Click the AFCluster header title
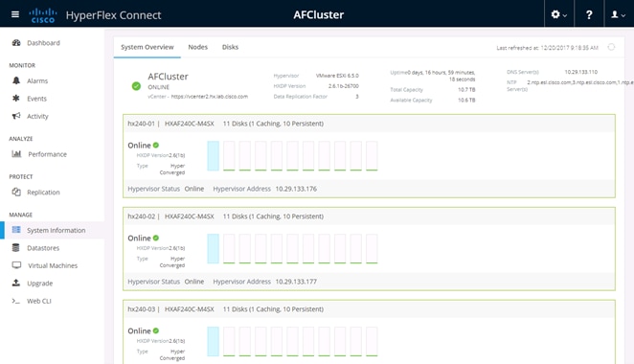634x364 pixels. (x=319, y=15)
